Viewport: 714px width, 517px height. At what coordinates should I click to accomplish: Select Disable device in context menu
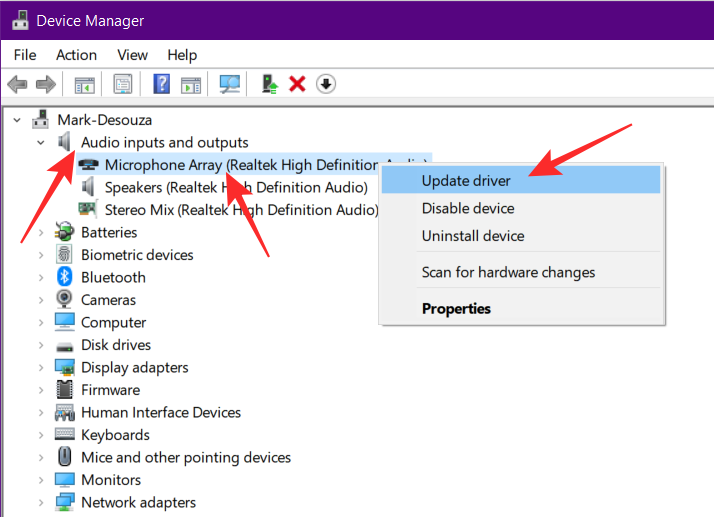pyautogui.click(x=468, y=208)
